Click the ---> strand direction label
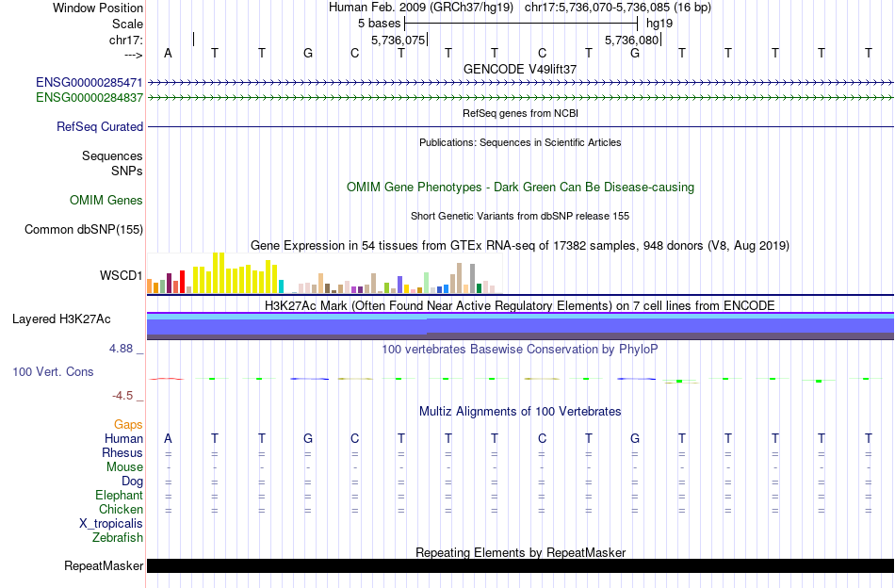This screenshot has width=895, height=588. tap(134, 55)
